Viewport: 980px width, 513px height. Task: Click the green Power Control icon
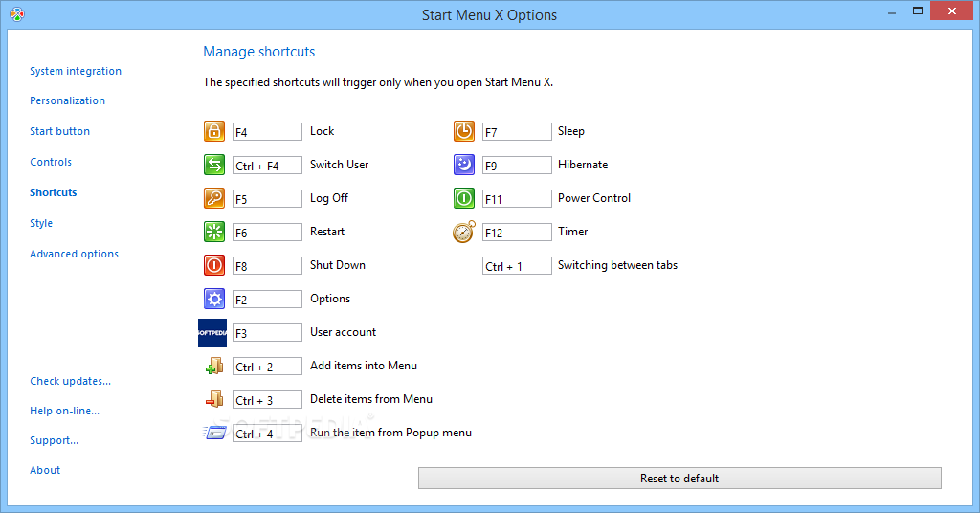coord(464,198)
